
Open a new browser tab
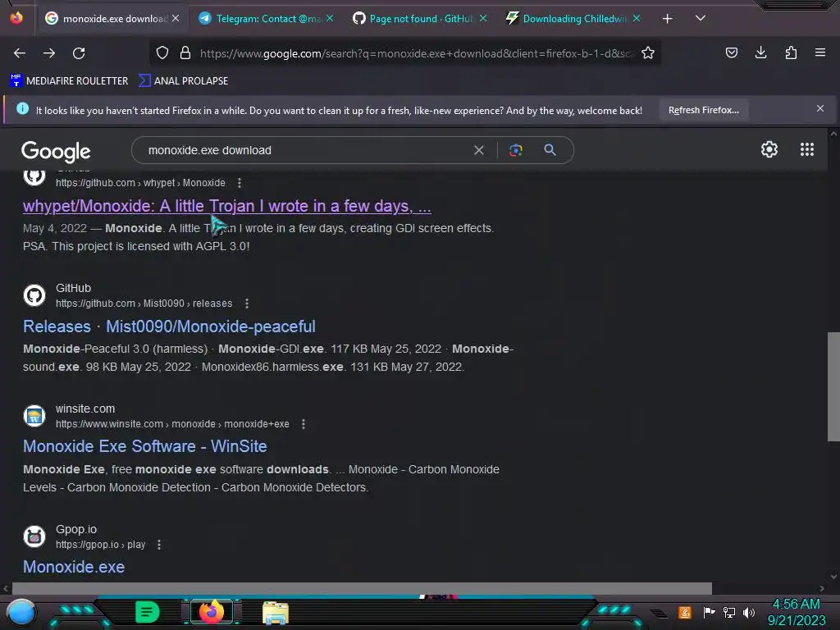[x=667, y=19]
